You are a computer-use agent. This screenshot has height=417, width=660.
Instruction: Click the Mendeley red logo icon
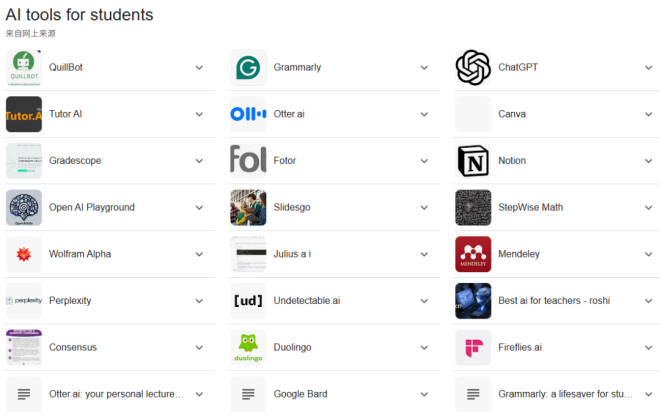(473, 254)
